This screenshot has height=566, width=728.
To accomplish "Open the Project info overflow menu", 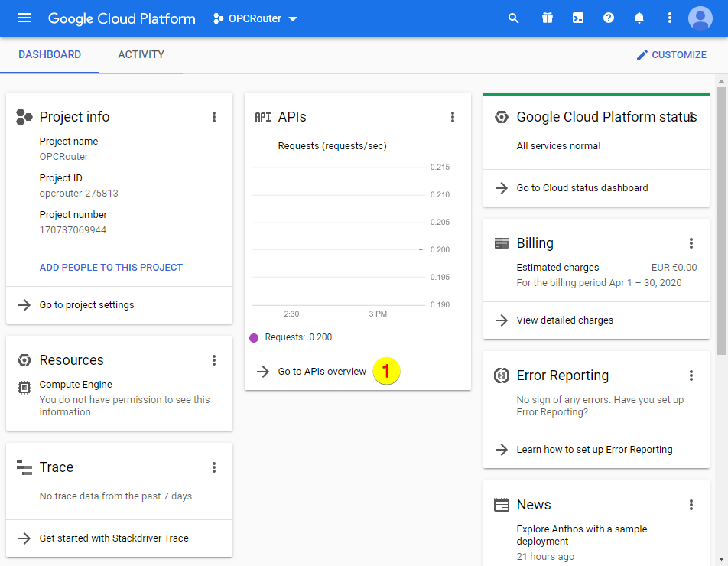I will point(214,117).
